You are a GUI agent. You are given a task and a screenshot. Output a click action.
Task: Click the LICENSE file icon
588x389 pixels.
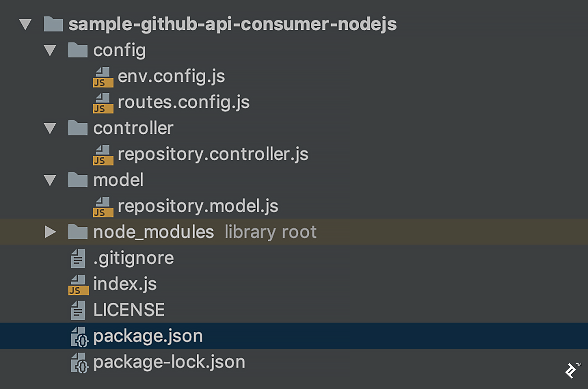pos(78,310)
